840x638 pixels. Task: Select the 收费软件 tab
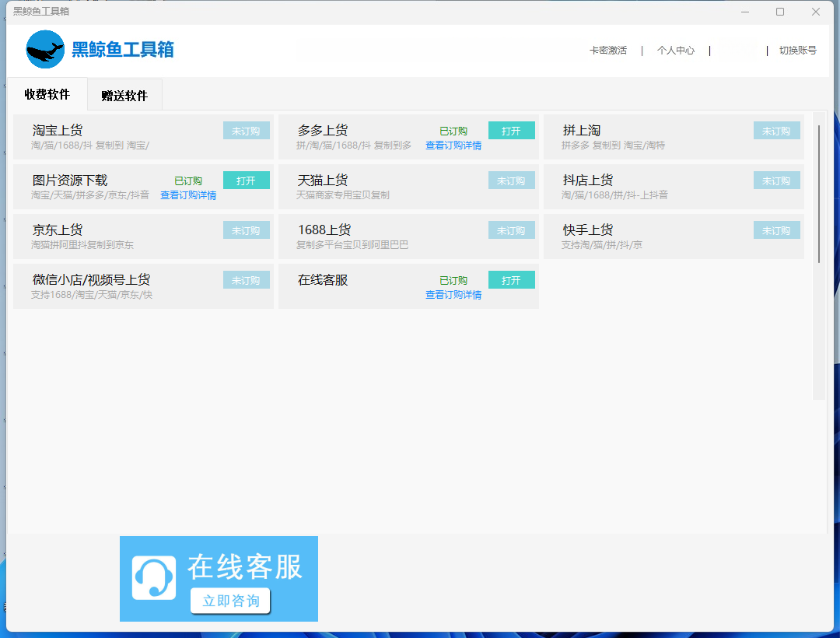(47, 95)
